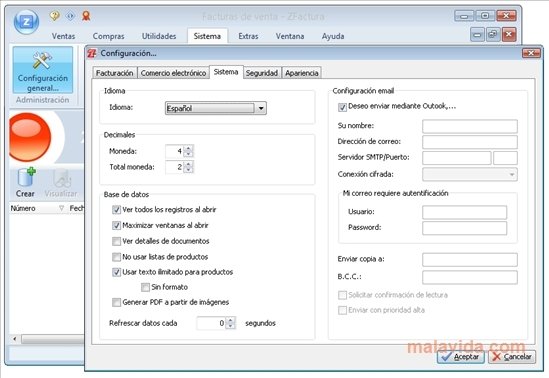
Task: Select the Sistema dialog tab
Action: 226,72
